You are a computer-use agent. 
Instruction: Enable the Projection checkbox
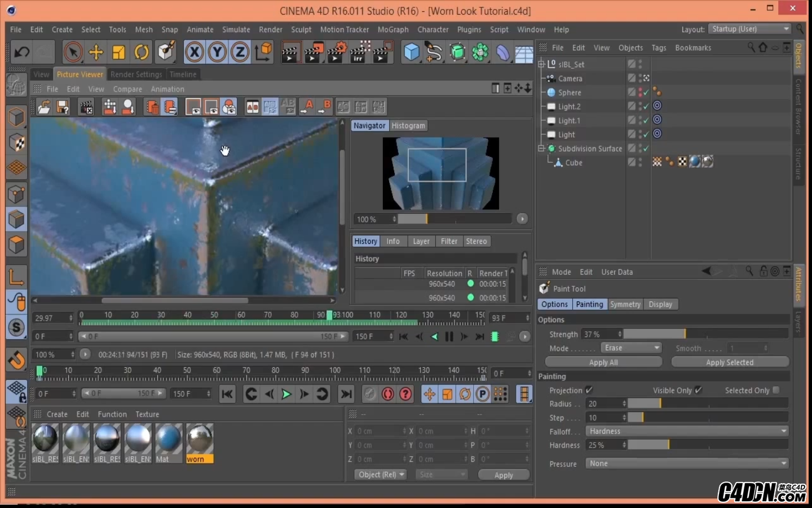589,390
